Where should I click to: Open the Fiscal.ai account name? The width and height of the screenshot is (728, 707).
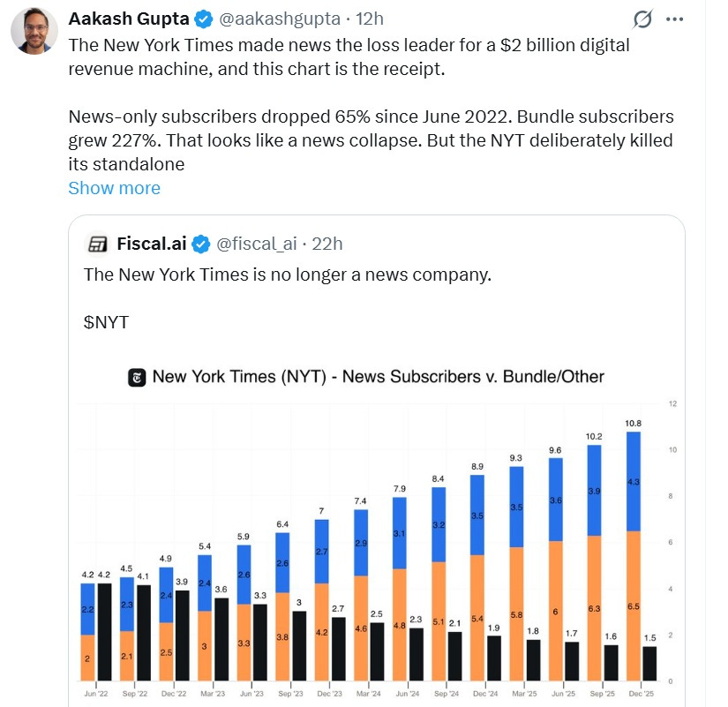152,244
